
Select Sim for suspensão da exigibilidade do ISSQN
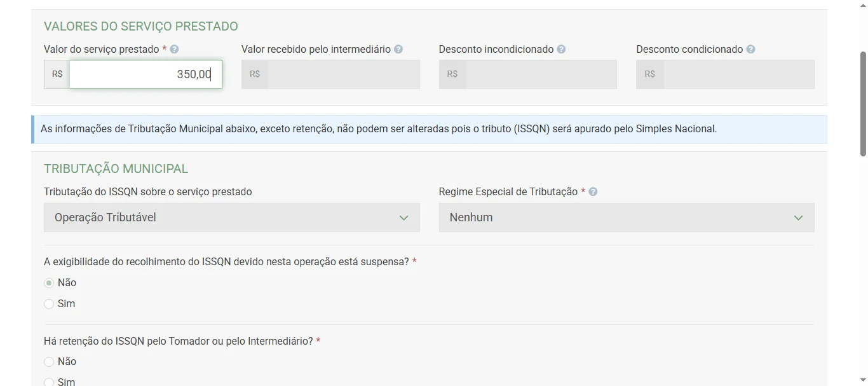49,303
